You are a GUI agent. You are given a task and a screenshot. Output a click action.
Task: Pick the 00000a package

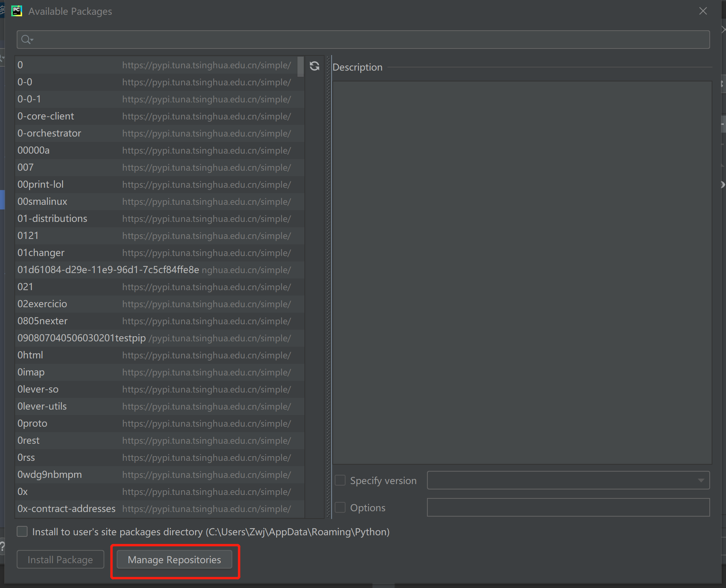160,150
